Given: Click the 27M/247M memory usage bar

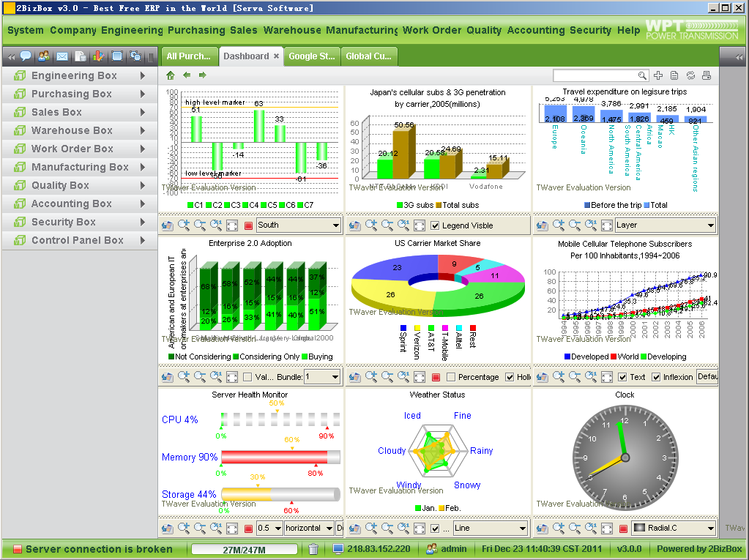Looking at the screenshot, I should point(244,550).
